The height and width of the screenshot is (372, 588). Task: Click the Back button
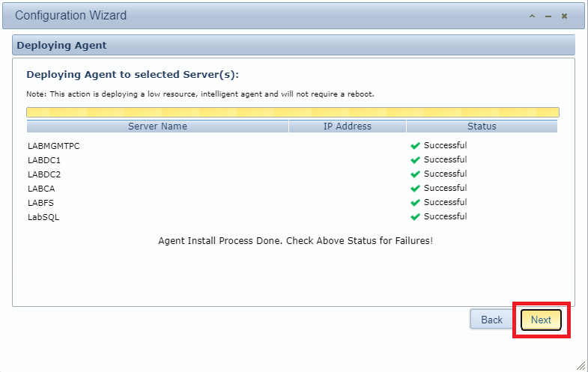tap(491, 320)
